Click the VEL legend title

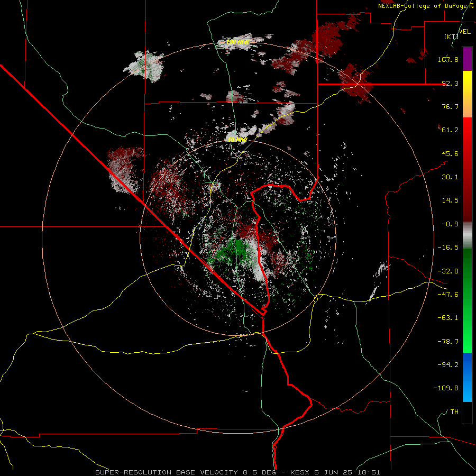pos(465,32)
